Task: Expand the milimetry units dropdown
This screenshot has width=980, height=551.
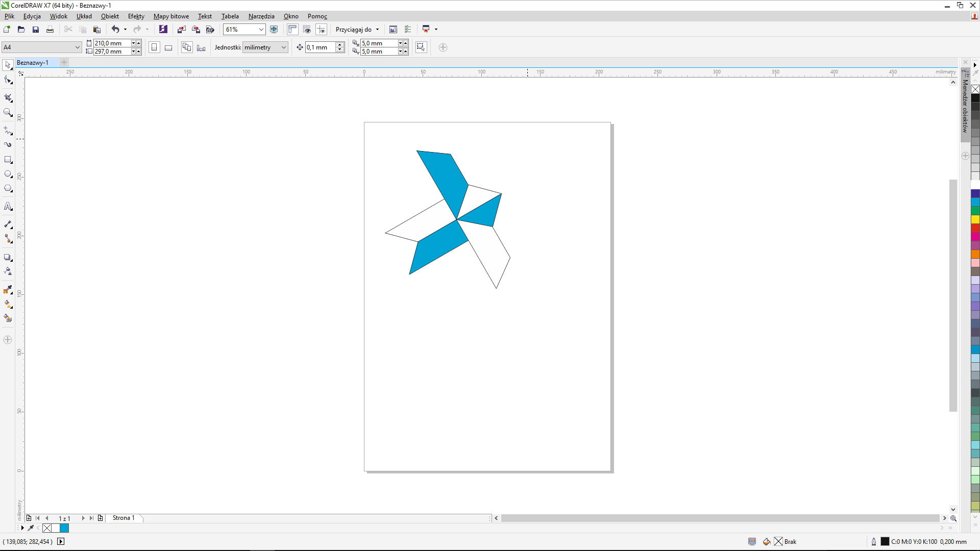Action: point(283,47)
